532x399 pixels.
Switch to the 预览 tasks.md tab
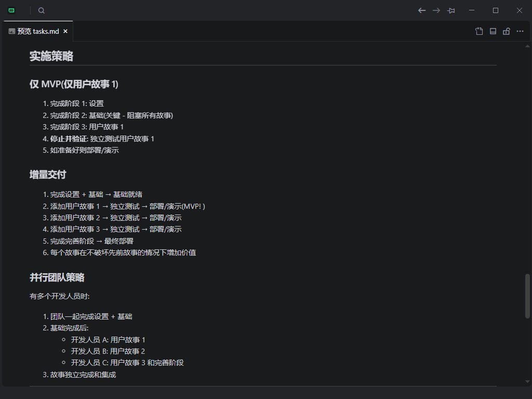(x=37, y=31)
